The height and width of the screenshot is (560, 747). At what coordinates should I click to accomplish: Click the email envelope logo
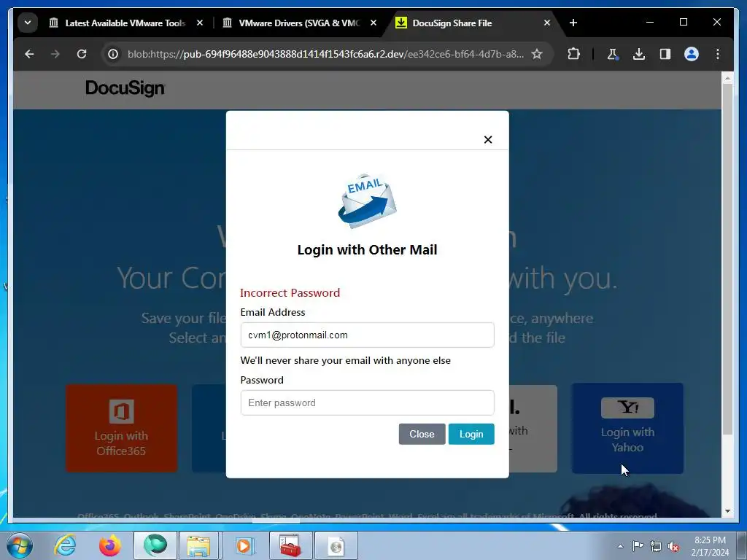pos(368,201)
